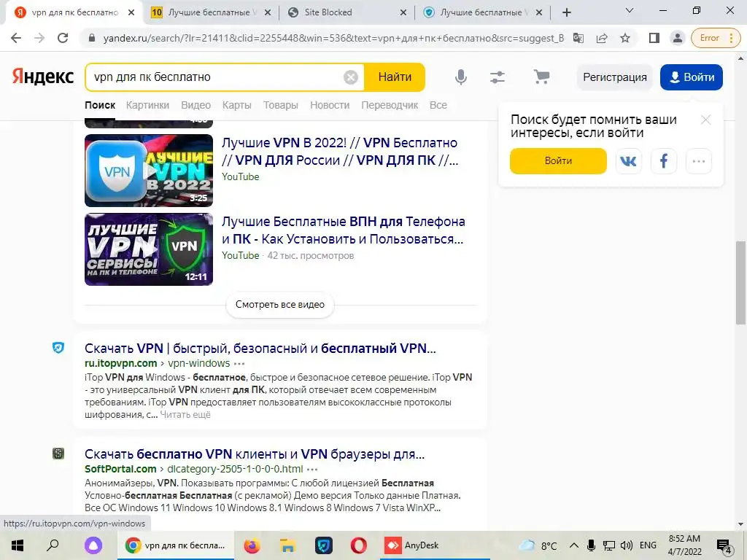The height and width of the screenshot is (560, 747).
Task: Open Opera browser from the taskbar
Action: coord(358,545)
